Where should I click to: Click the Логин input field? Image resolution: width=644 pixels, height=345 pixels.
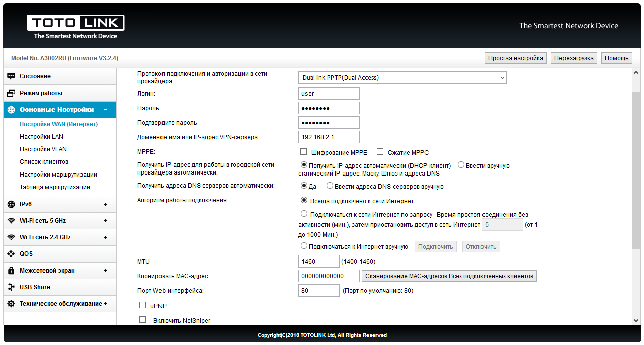[329, 94]
